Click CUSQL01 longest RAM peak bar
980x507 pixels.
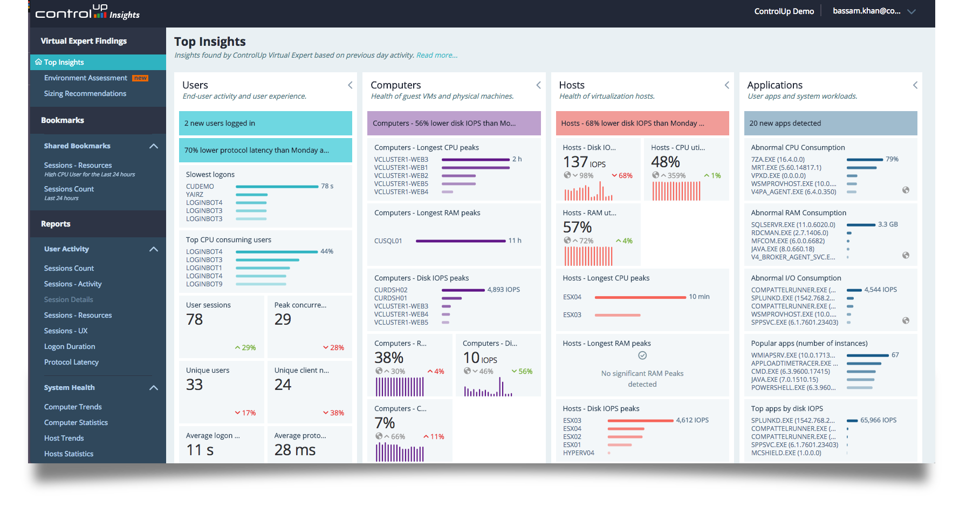[x=461, y=241]
